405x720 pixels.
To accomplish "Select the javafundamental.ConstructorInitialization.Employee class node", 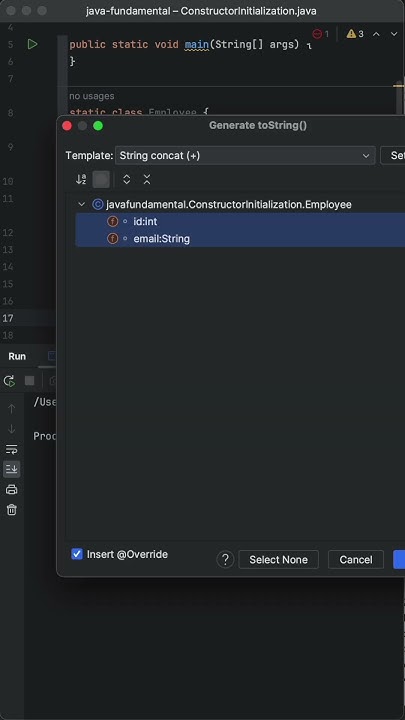I will (x=229, y=204).
